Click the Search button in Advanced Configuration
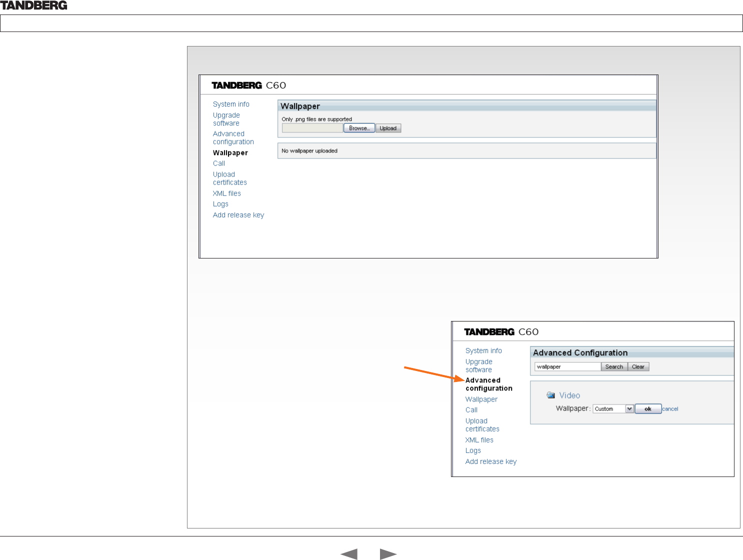The height and width of the screenshot is (560, 743). 614,366
